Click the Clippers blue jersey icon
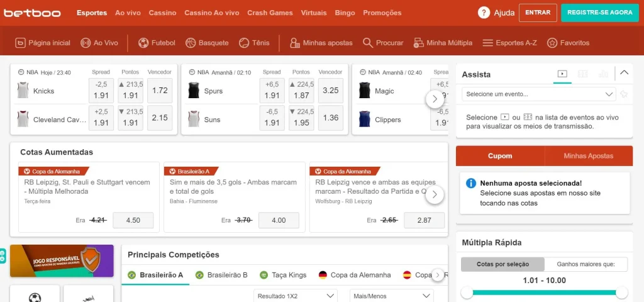Viewport: 644px width, 302px height. coord(364,119)
